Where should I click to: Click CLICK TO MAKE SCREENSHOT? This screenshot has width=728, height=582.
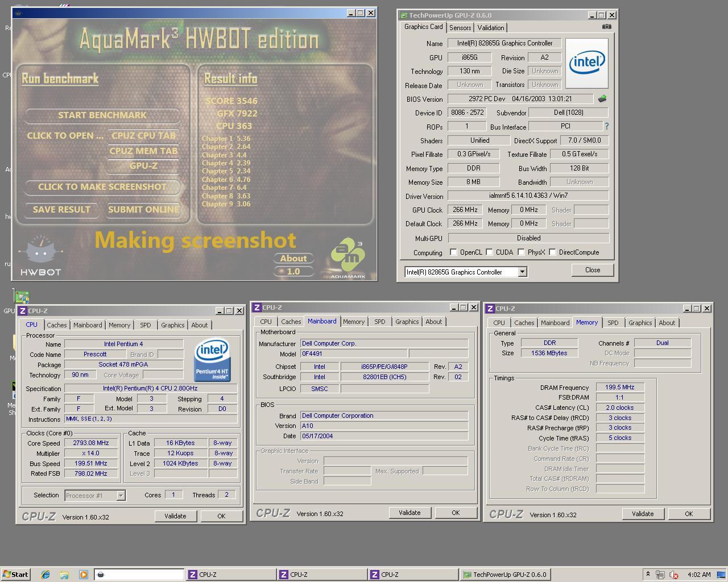point(102,187)
